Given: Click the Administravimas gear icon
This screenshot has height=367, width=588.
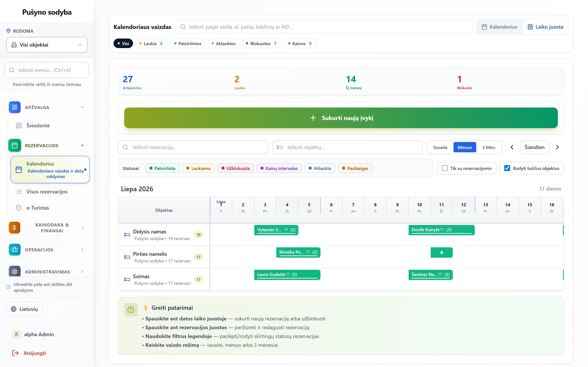Looking at the screenshot, I should tap(15, 271).
